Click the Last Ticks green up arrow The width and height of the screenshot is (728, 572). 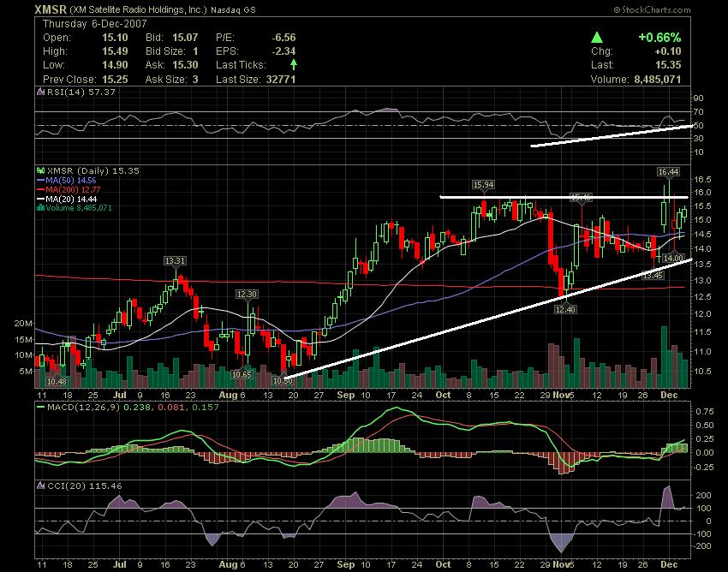pyautogui.click(x=294, y=64)
